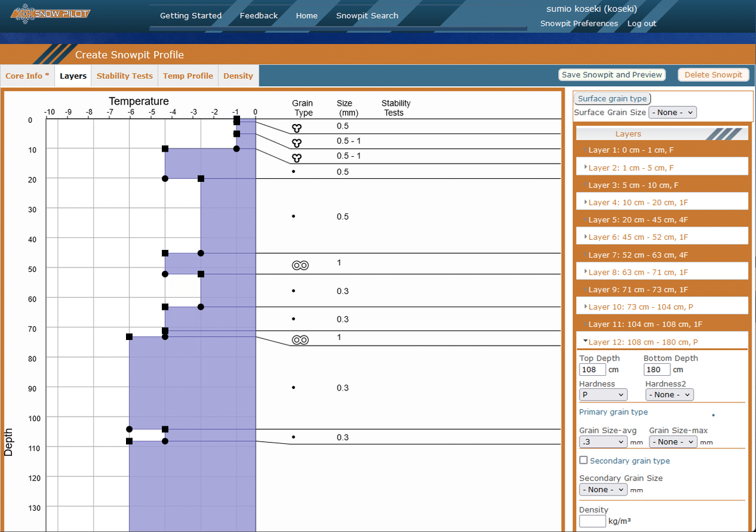Click Save Snowpit and Preview button

(612, 75)
